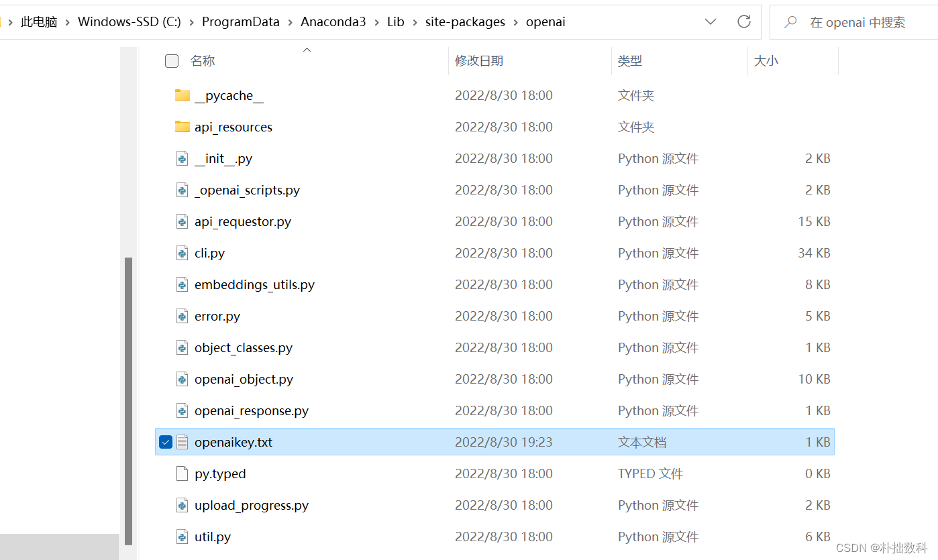The height and width of the screenshot is (560, 938).
Task: Click the blank file icon of py.typed
Action: [182, 473]
